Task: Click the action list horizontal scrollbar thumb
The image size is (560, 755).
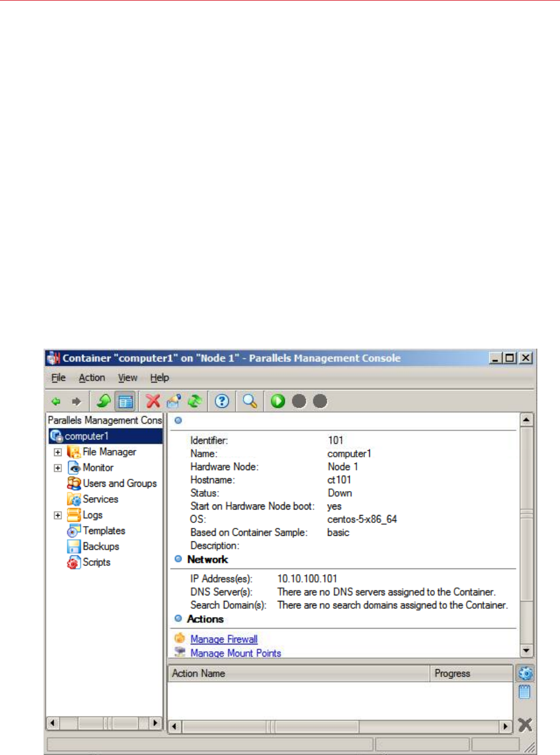Action: tap(270, 726)
